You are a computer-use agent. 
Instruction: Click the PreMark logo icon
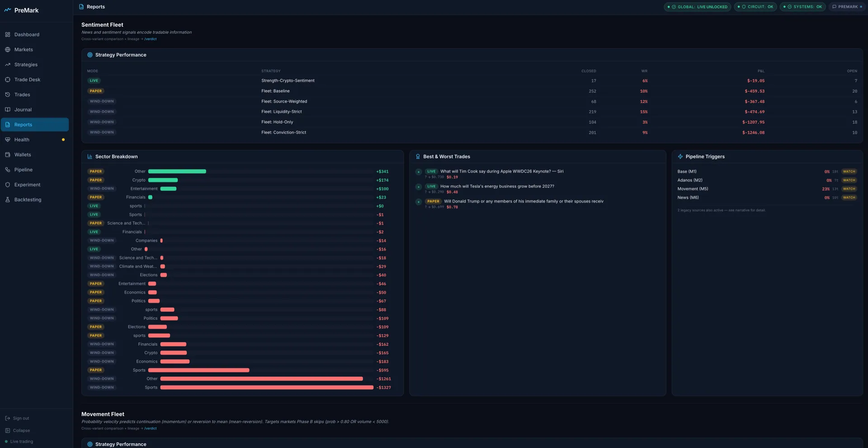click(x=8, y=10)
